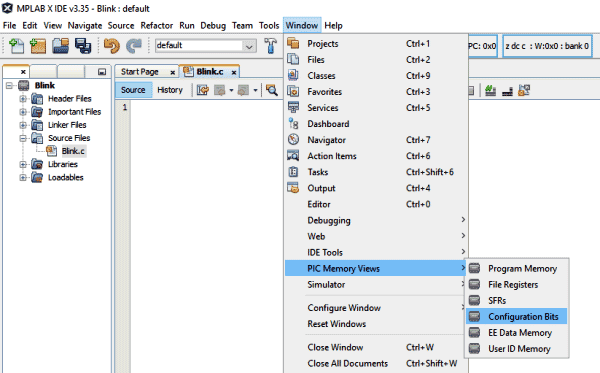
Task: Open the Navigate menu
Action: point(85,26)
